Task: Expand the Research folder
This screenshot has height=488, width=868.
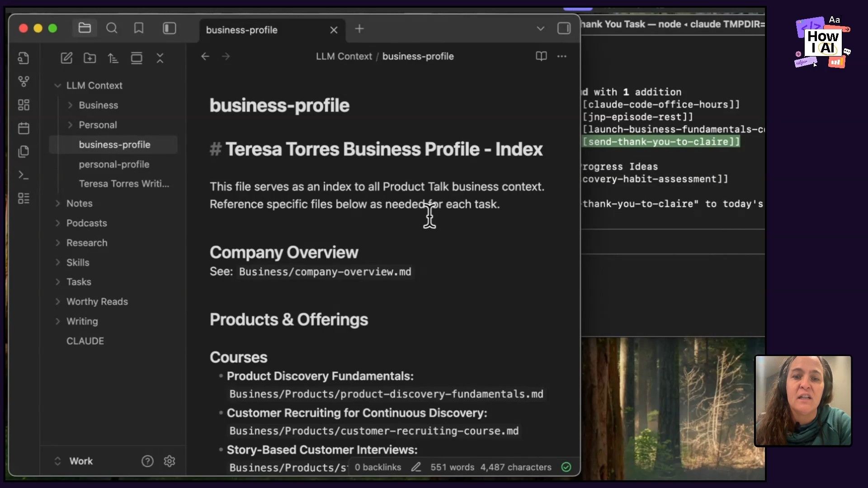Action: pos(57,243)
